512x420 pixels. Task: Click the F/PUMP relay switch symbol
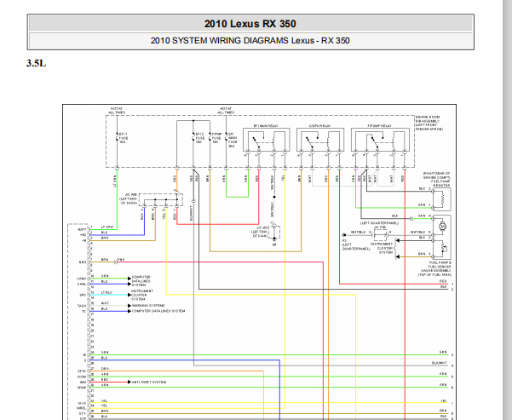(375, 143)
